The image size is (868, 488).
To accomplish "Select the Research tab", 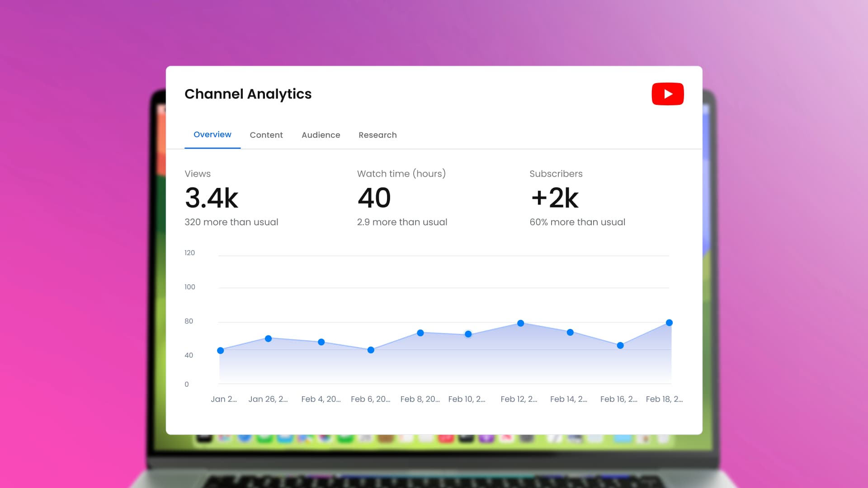I will (x=377, y=135).
